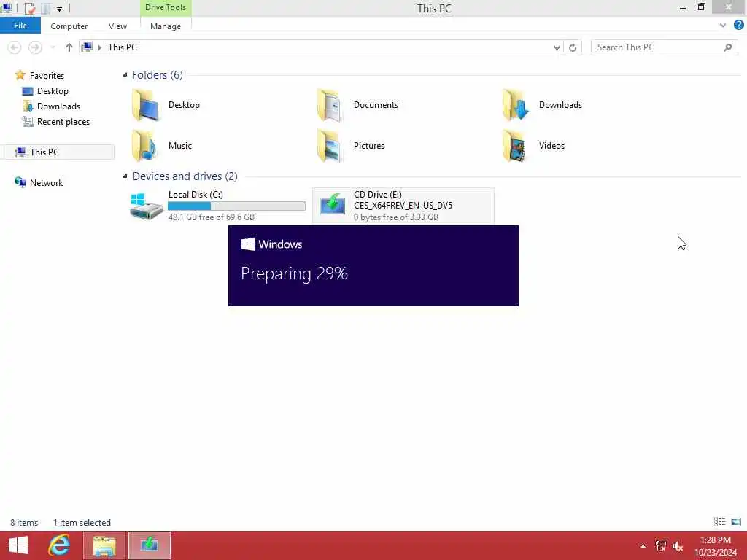Select the CD Drive (E:) icon
747x560 pixels.
click(333, 205)
